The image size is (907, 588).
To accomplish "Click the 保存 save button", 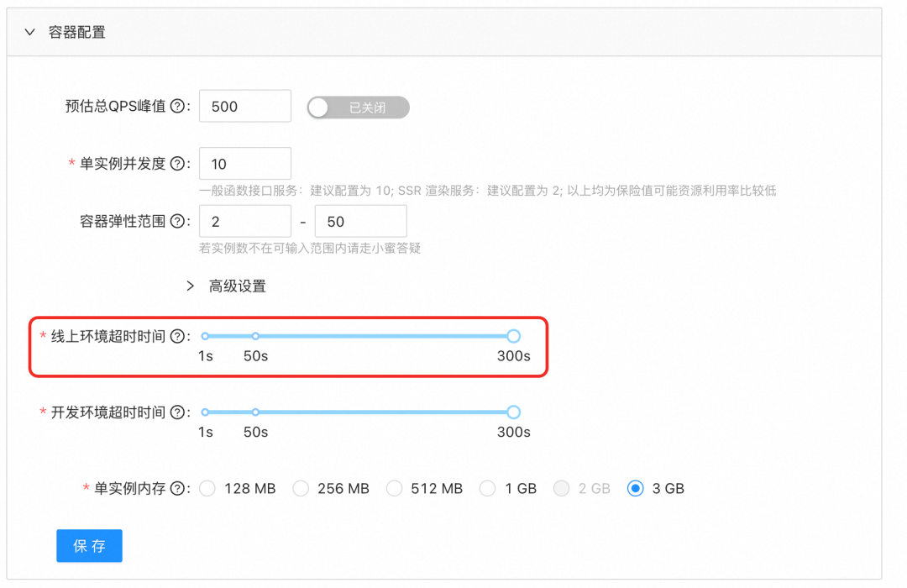I will coord(89,545).
